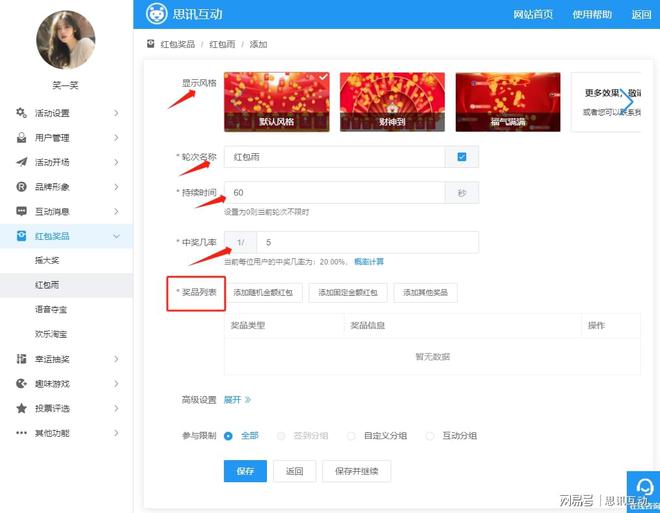The width and height of the screenshot is (660, 513).
Task: Toggle the blue checkbox beside 轮次名称 field
Action: (x=461, y=157)
